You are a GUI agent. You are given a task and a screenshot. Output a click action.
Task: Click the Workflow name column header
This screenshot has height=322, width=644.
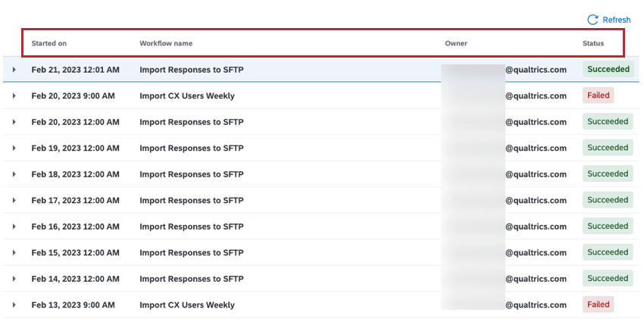point(166,43)
